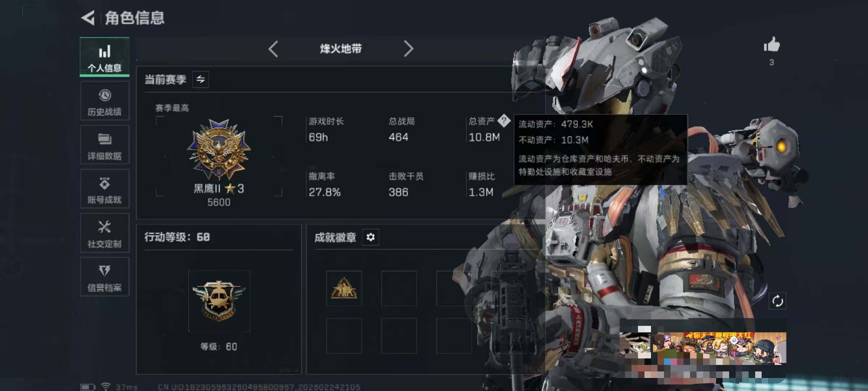Open the 个人信息 sidebar tab

pos(105,57)
